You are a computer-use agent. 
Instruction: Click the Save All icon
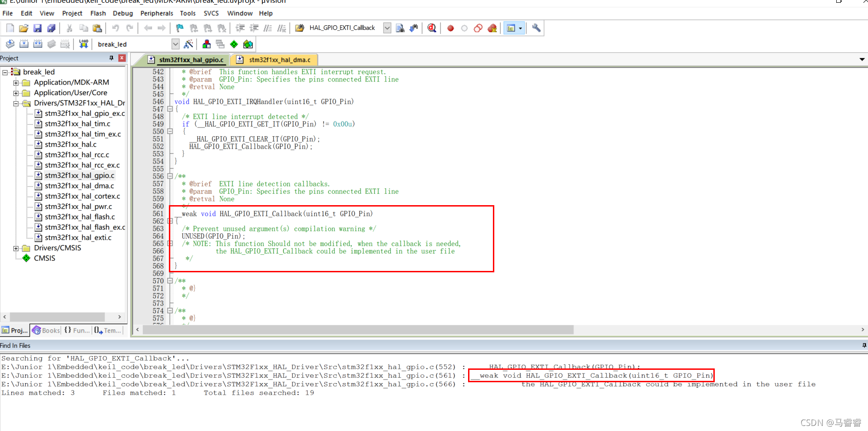point(52,28)
